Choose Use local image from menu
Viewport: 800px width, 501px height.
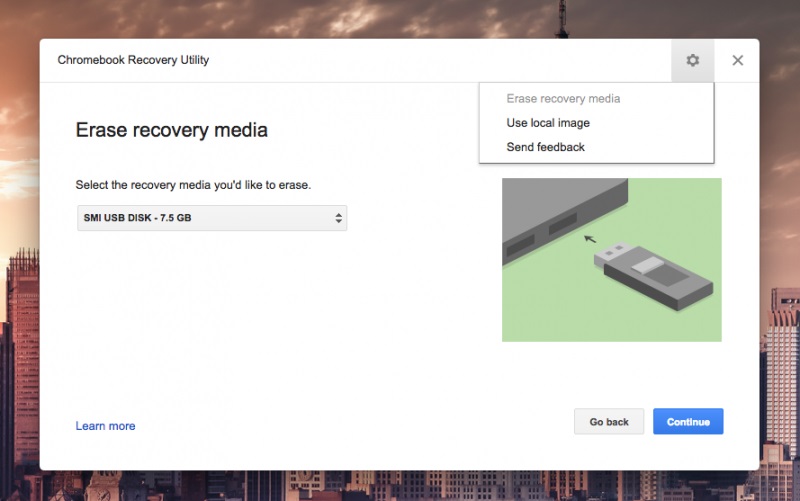548,123
